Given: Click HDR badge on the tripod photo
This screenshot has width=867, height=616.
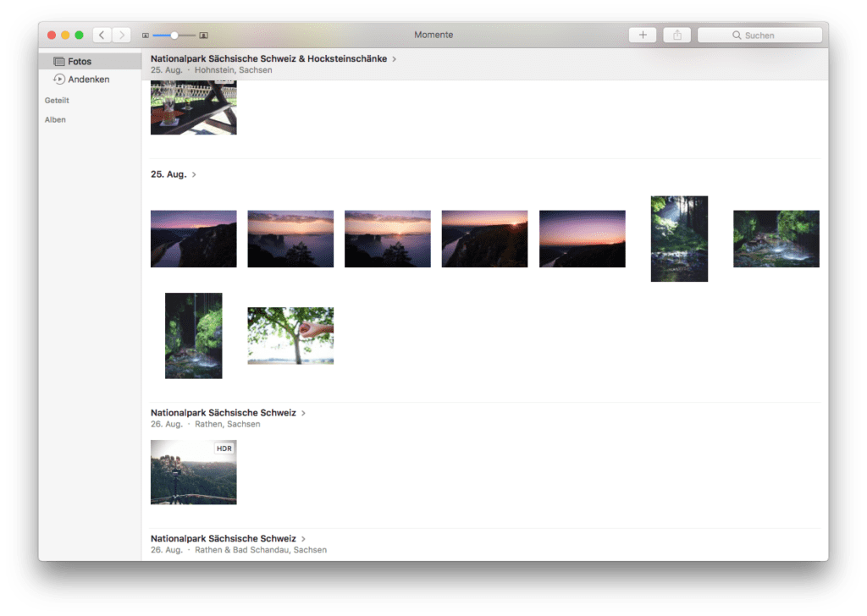Looking at the screenshot, I should click(x=224, y=448).
